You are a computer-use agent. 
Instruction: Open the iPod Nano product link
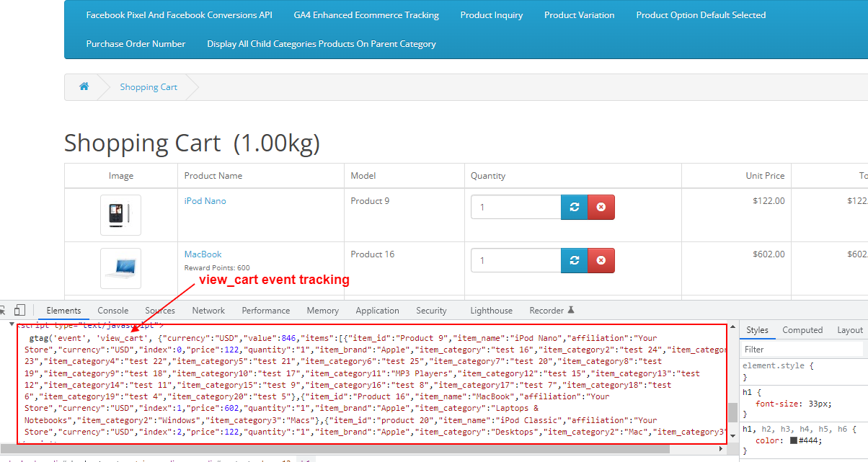pos(205,201)
